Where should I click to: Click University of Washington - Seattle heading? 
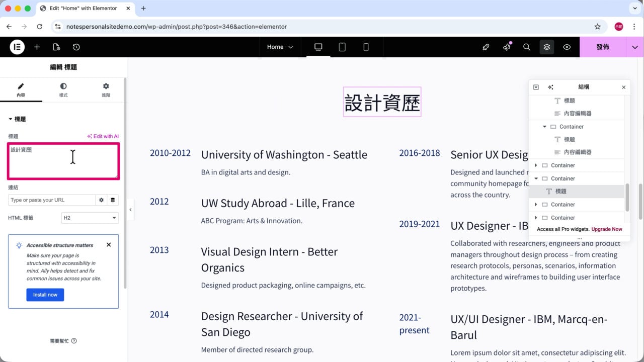point(284,154)
